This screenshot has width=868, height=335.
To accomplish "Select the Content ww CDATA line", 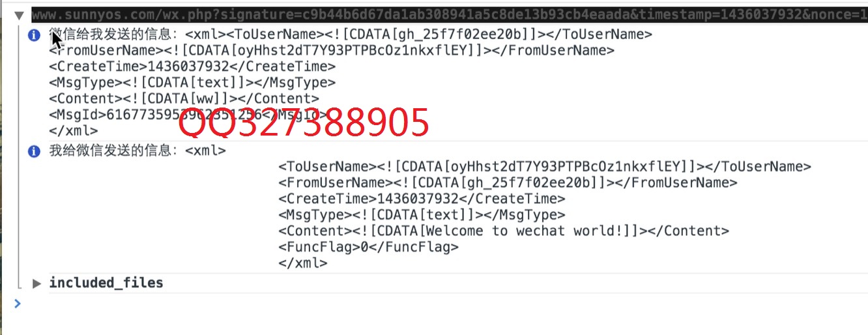I will 184,98.
